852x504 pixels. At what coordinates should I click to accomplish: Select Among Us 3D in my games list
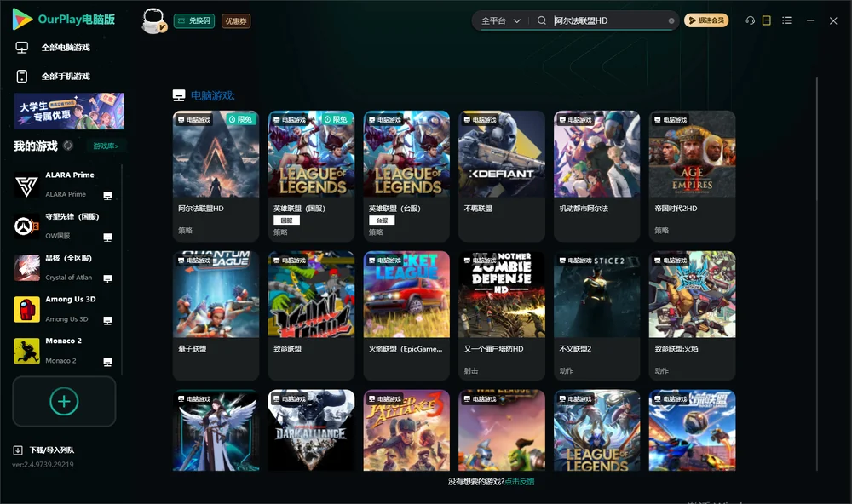64,310
